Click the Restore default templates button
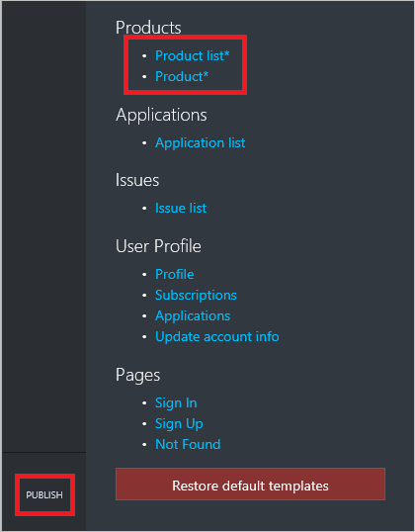 pos(250,485)
